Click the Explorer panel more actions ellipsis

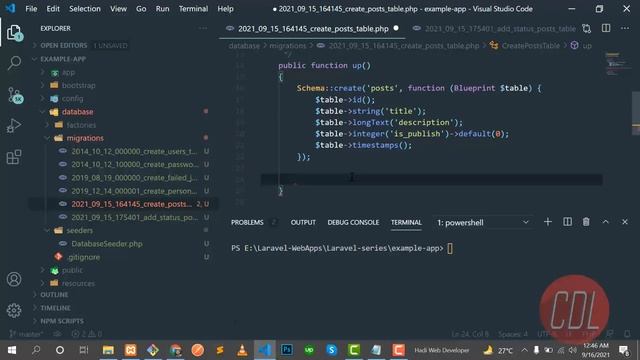(203, 28)
